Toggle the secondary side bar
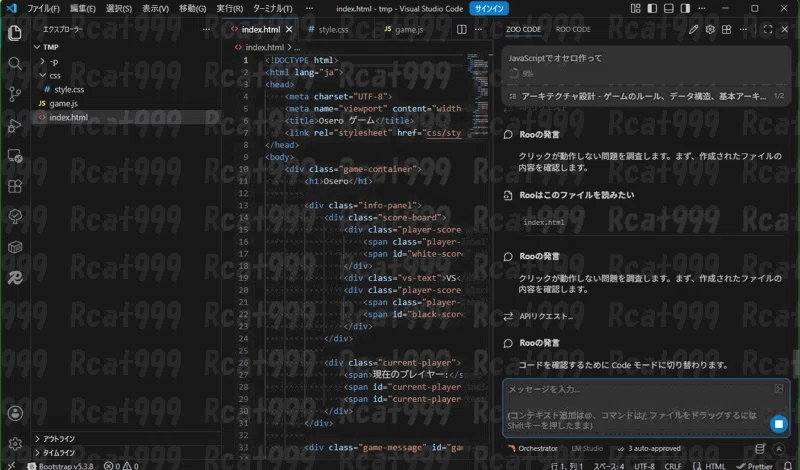The height and width of the screenshot is (470, 800). [685, 8]
